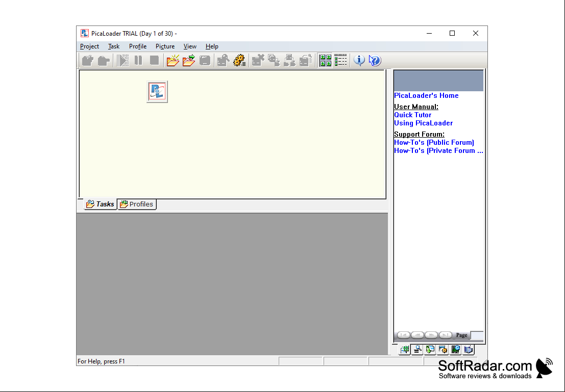565x392 pixels.
Task: Activate the context help question-mark icon
Action: (375, 61)
